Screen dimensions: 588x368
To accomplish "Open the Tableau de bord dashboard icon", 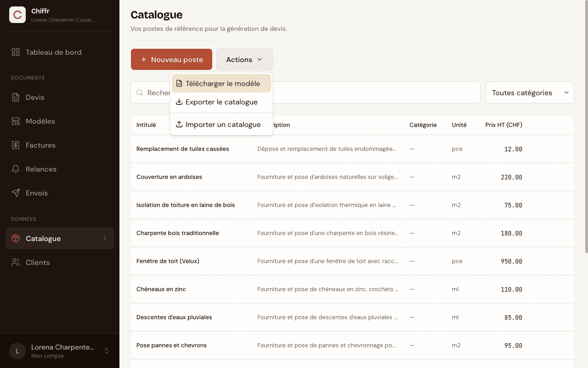I will pos(16,52).
